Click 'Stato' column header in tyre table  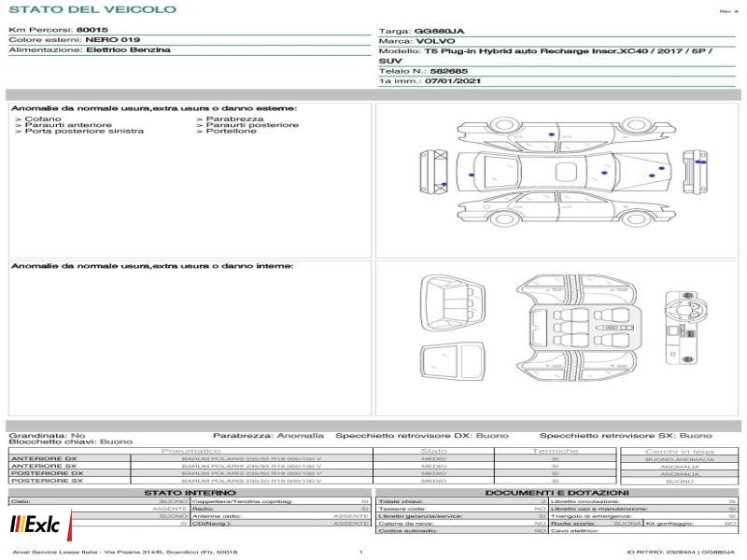click(x=433, y=451)
